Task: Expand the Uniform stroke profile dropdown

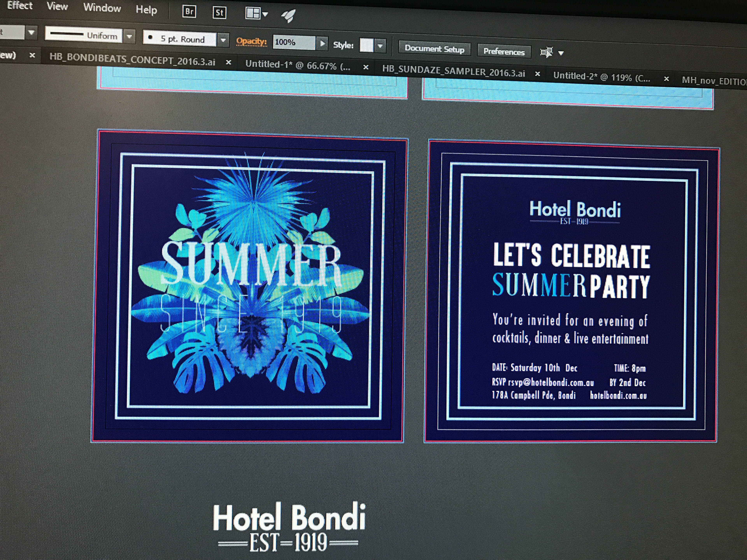Action: (x=129, y=36)
